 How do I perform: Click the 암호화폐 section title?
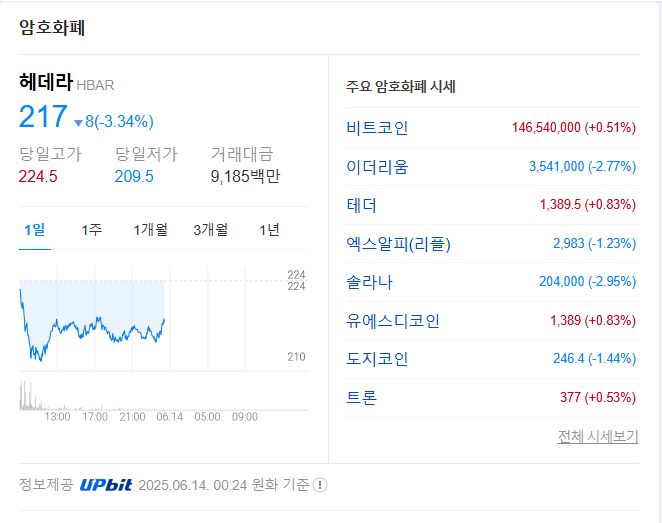52,28
